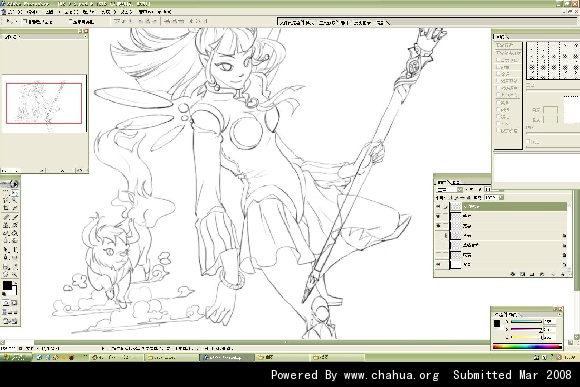Open the Edit menu
Image resolution: width=580 pixels, height=387 pixels.
33,12
